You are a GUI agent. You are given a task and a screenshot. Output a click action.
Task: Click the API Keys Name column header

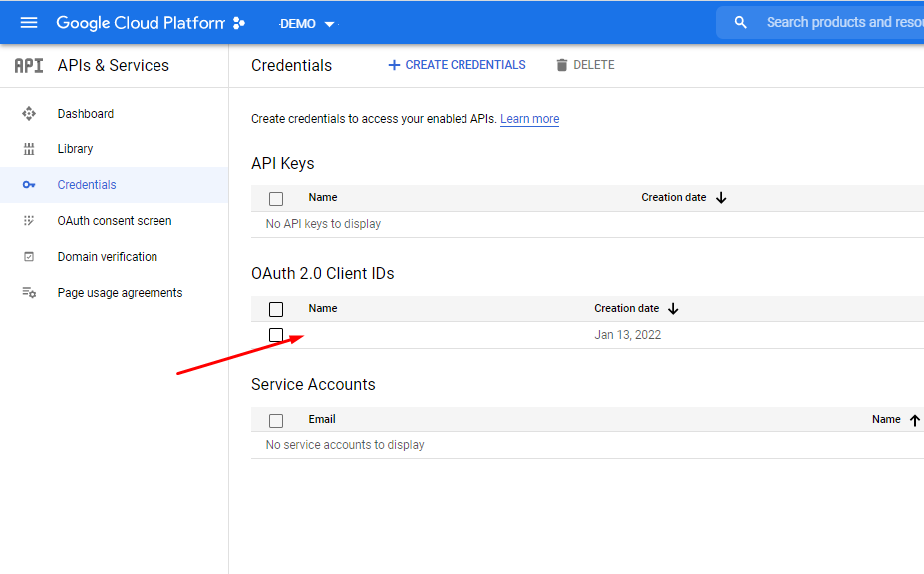tap(323, 198)
